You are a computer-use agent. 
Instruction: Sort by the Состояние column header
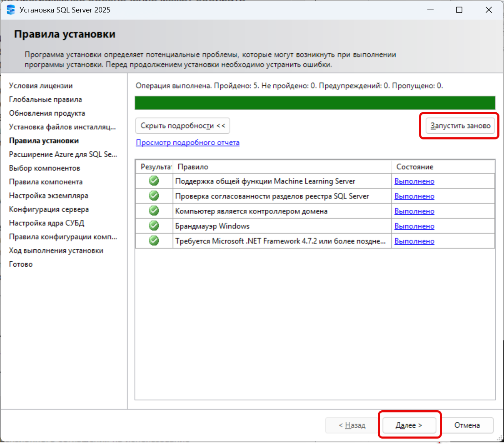443,167
